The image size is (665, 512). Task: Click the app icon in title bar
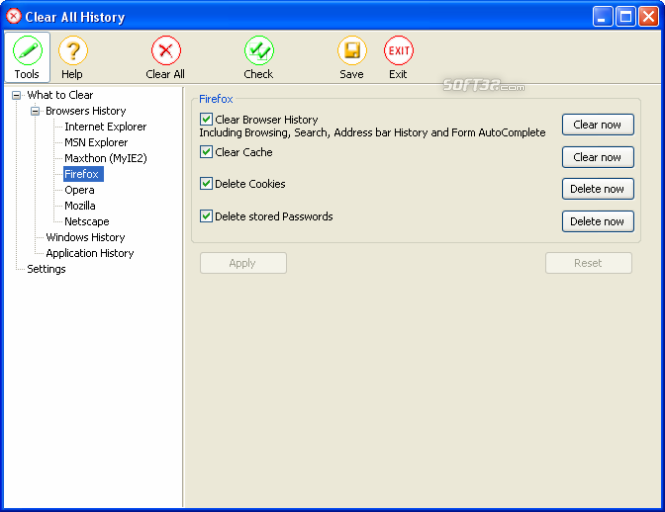(x=14, y=17)
